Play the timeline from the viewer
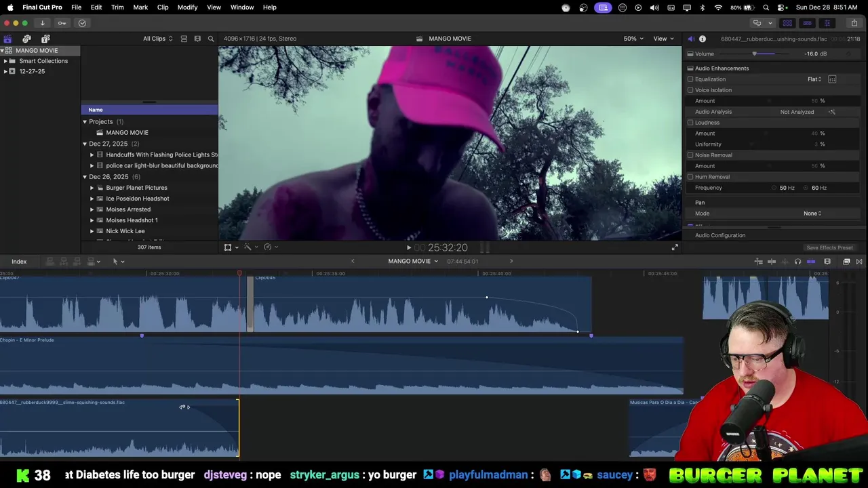Image resolution: width=868 pixels, height=488 pixels. 409,248
